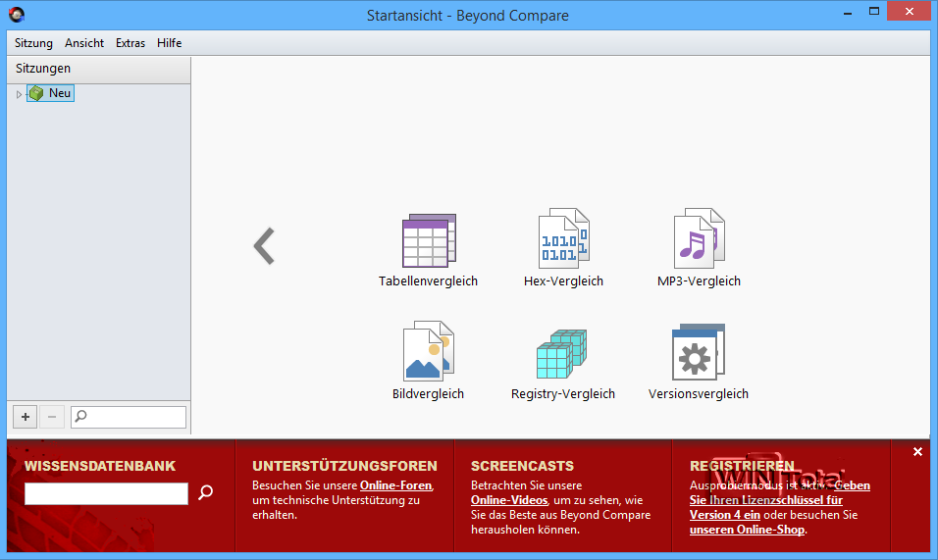
Task: Click the Beyond Compare app icon in title bar
Action: (x=17, y=15)
